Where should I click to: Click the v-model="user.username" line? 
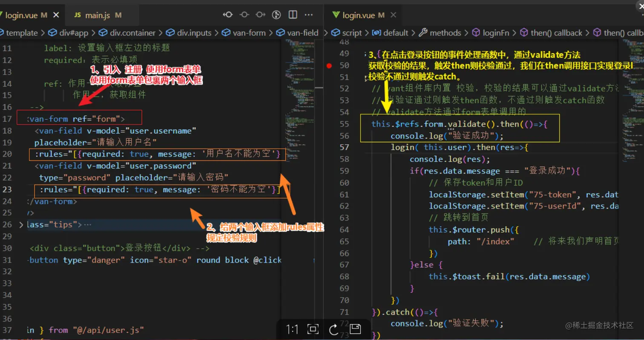pos(115,131)
